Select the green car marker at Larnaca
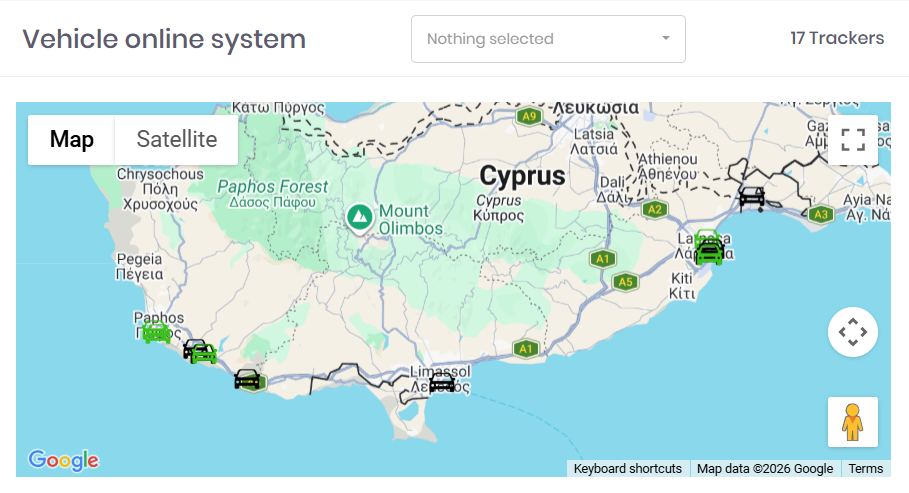The height and width of the screenshot is (493, 909). [709, 248]
